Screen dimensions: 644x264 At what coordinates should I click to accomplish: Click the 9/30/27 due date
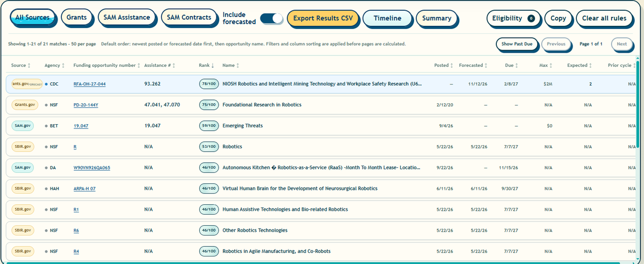click(510, 189)
